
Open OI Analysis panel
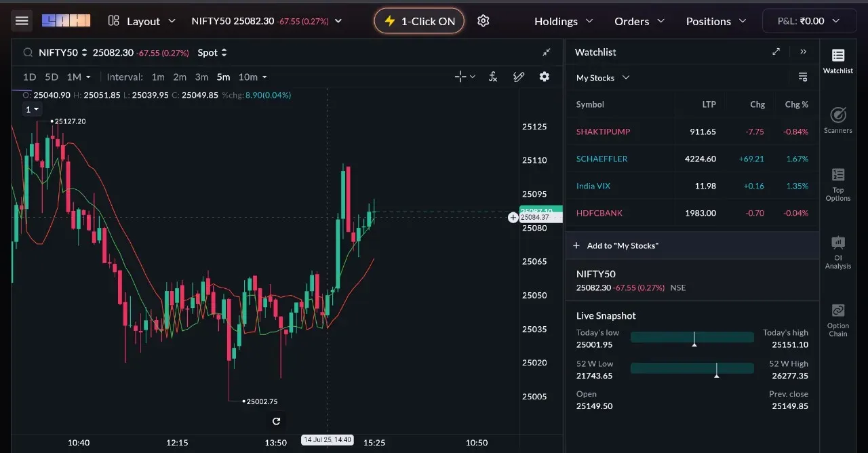[838, 252]
